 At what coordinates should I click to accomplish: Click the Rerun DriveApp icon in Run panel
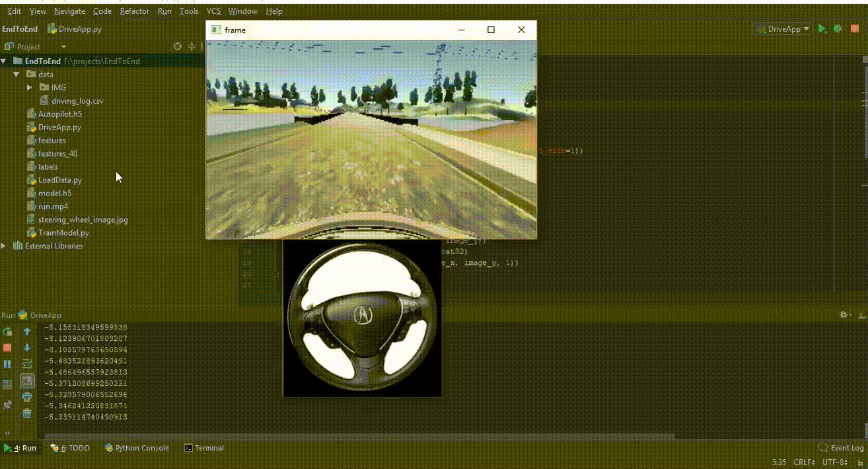pos(7,332)
